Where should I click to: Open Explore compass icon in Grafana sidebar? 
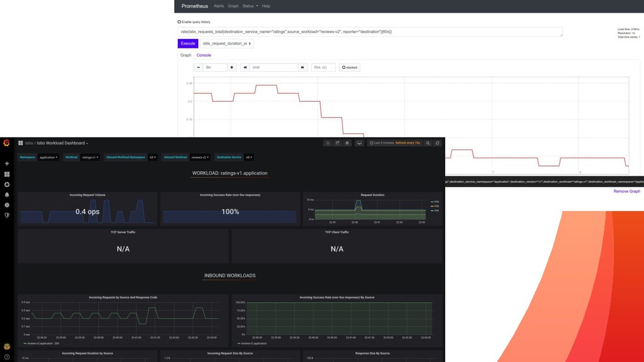point(7,184)
